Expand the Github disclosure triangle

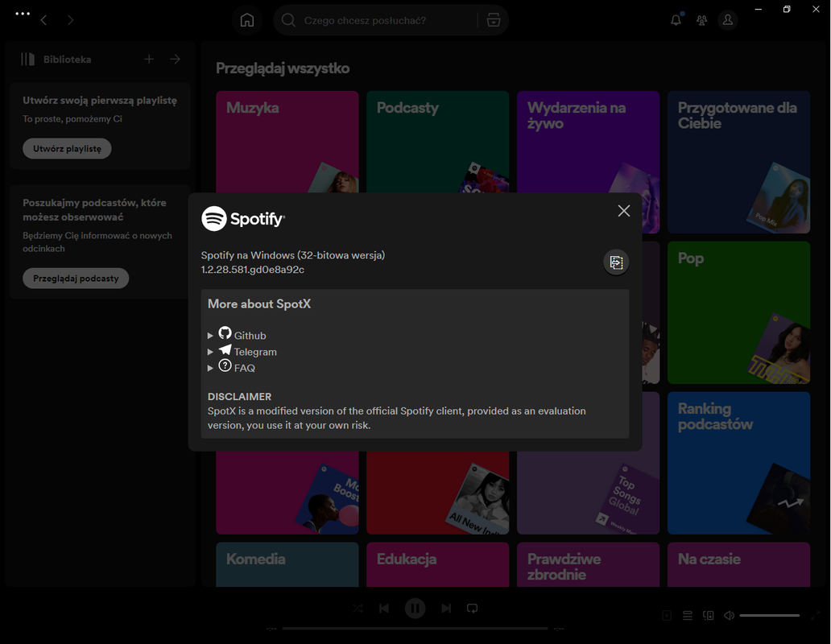[x=210, y=336]
